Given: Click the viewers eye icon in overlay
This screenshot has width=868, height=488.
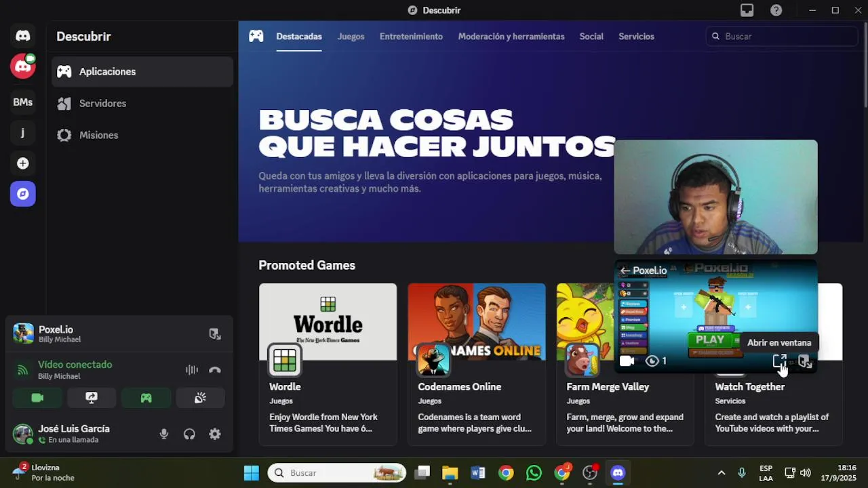Looking at the screenshot, I should 652,361.
